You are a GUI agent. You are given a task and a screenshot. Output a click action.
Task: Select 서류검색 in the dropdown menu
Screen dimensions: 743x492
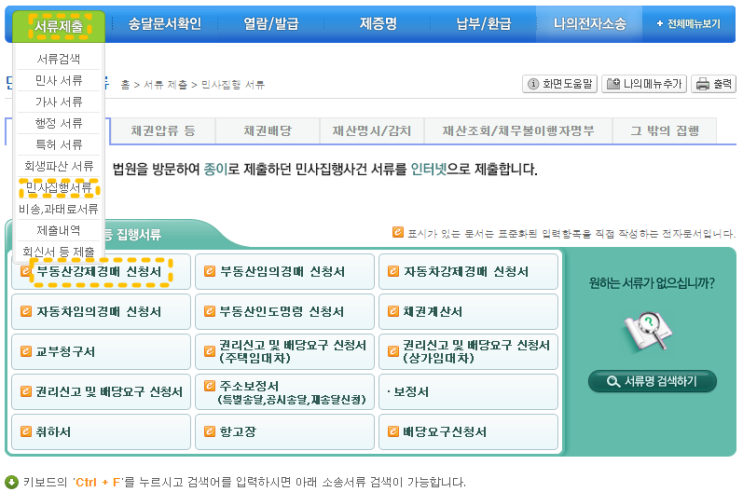[x=59, y=59]
